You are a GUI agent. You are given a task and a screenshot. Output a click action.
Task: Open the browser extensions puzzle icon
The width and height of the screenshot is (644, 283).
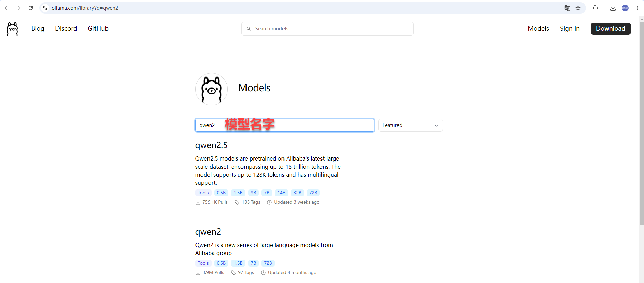[595, 8]
